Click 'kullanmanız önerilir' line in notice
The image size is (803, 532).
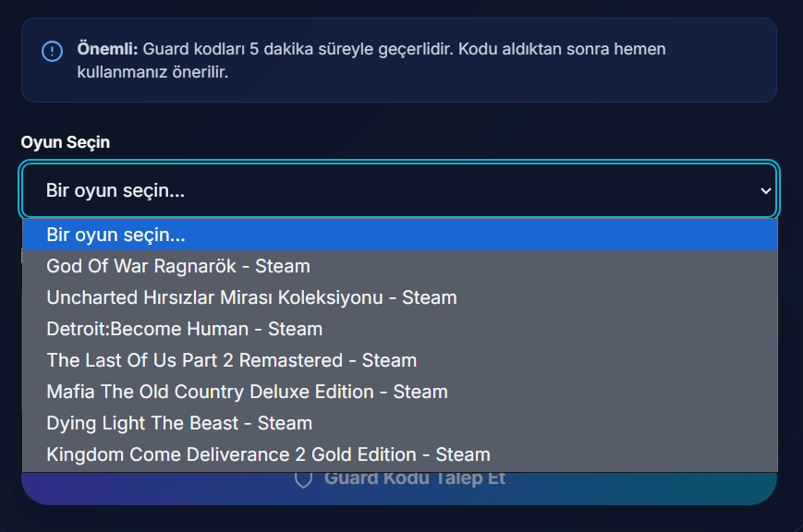[x=152, y=72]
